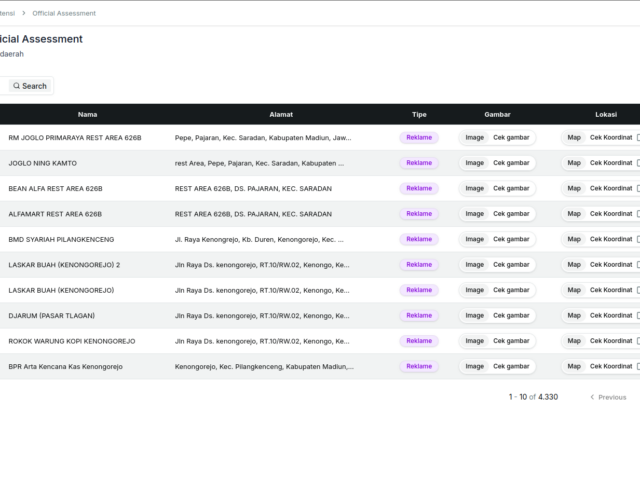Select name JOGLO NING KAMTO
Viewport: 640px width, 480px height.
pos(42,163)
